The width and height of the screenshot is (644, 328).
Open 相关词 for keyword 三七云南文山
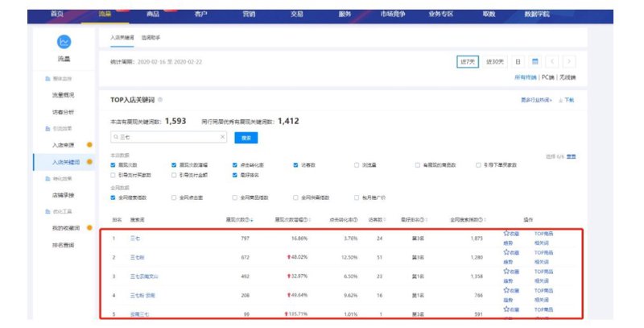click(x=541, y=280)
